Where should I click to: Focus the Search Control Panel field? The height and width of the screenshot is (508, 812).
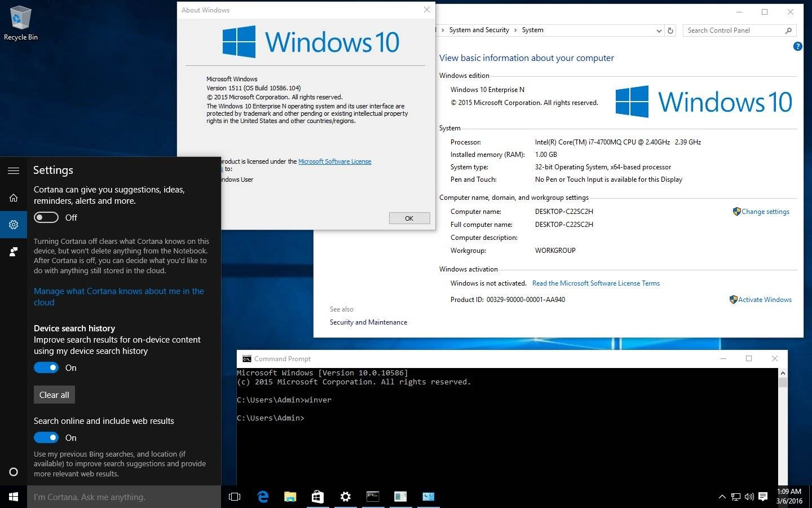734,30
